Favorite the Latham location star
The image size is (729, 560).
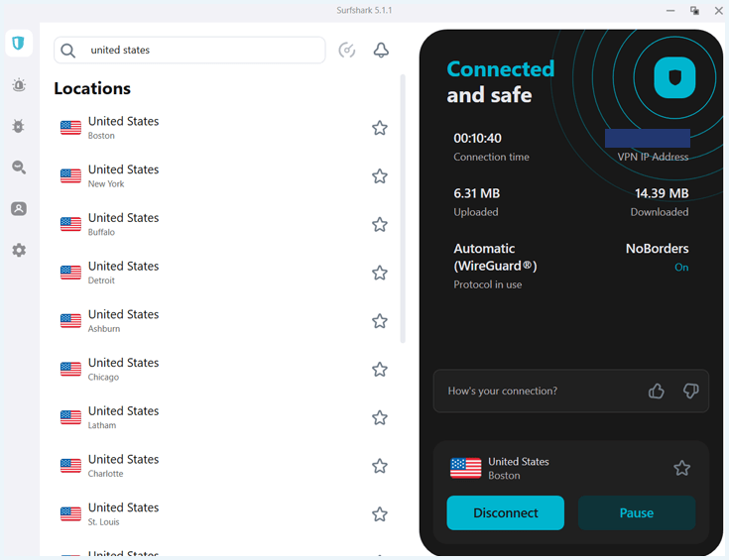coord(379,418)
